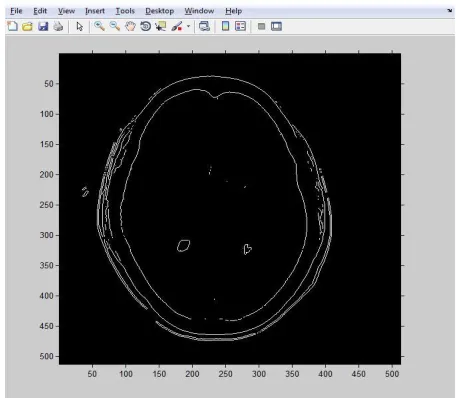Screen dimensions: 456x398
Task: Click the New Figure icon
Action: click(x=12, y=26)
